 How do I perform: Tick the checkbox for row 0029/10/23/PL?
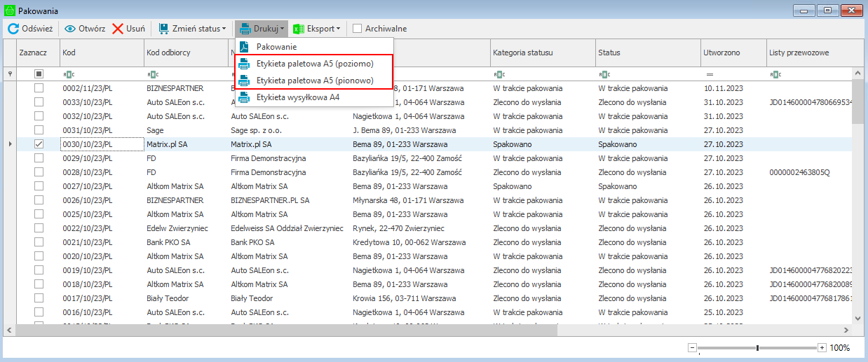coord(39,158)
